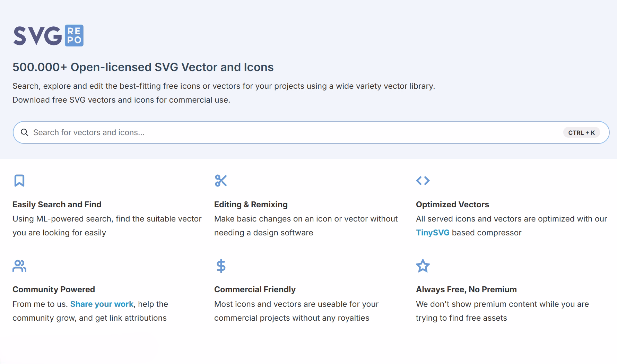Click the bookmark icon above Easily Search and Find
This screenshot has width=617, height=364.
19,180
